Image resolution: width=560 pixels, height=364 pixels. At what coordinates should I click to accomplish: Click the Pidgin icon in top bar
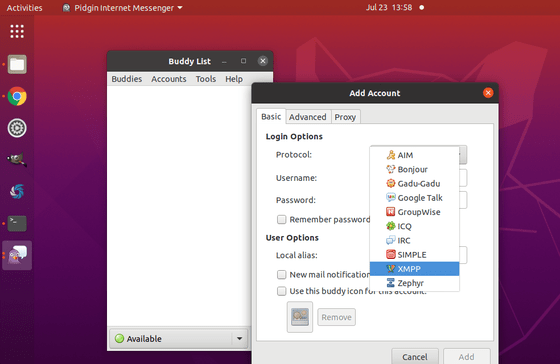coord(66,8)
